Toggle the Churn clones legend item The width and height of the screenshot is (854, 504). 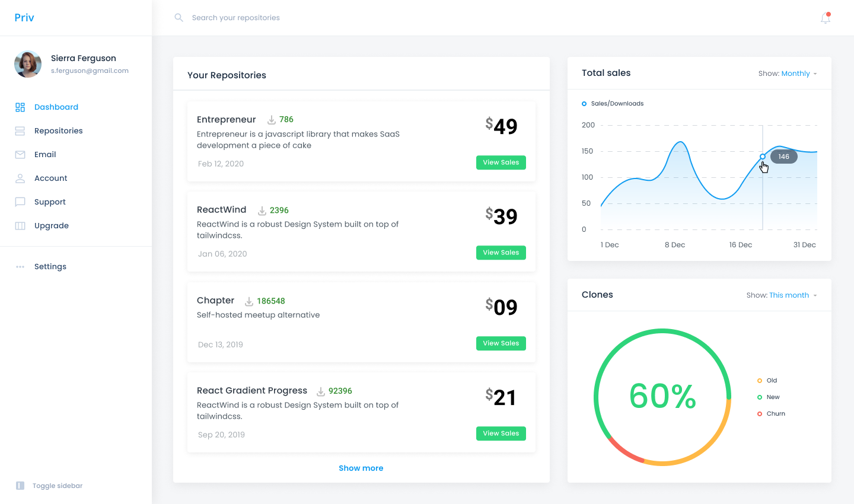click(x=771, y=414)
